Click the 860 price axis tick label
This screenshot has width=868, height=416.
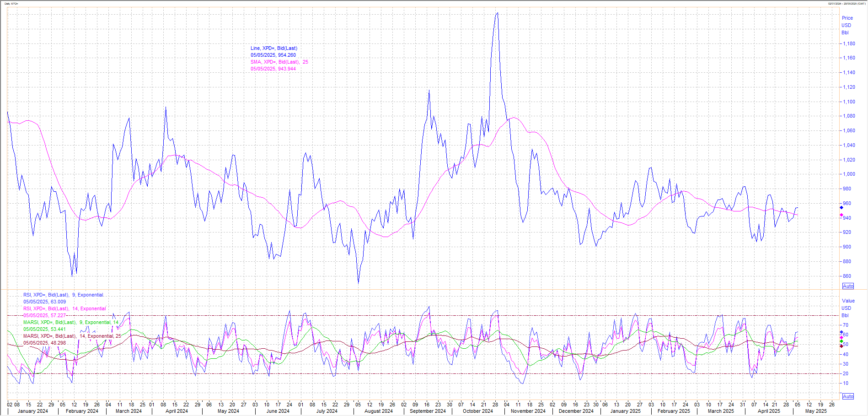click(847, 276)
